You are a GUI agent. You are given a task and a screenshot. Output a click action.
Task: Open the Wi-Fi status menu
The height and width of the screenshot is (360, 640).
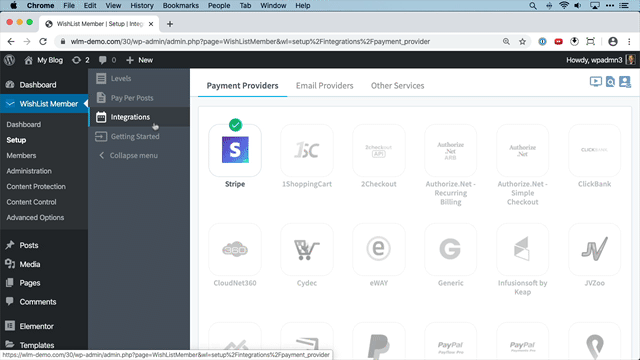[x=564, y=6]
